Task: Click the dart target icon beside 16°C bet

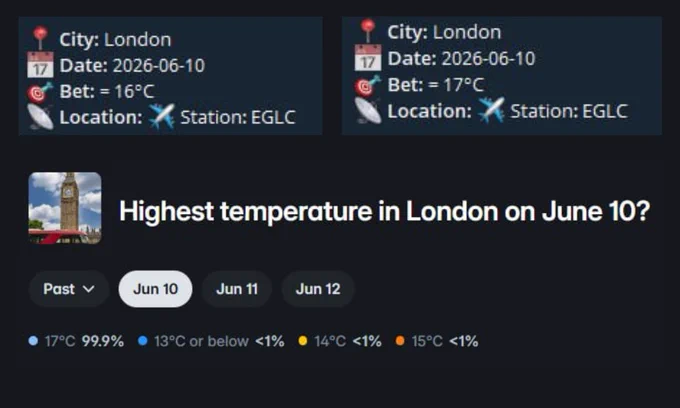Action: pyautogui.click(x=40, y=91)
